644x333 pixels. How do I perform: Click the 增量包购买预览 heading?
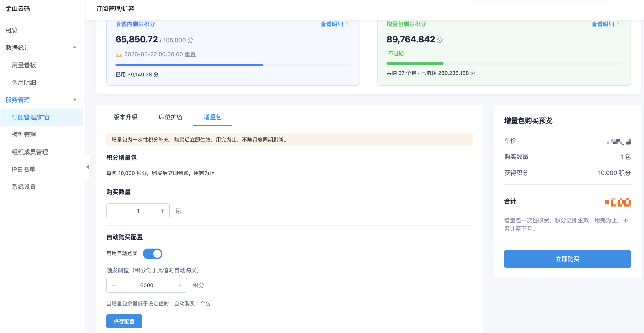528,120
